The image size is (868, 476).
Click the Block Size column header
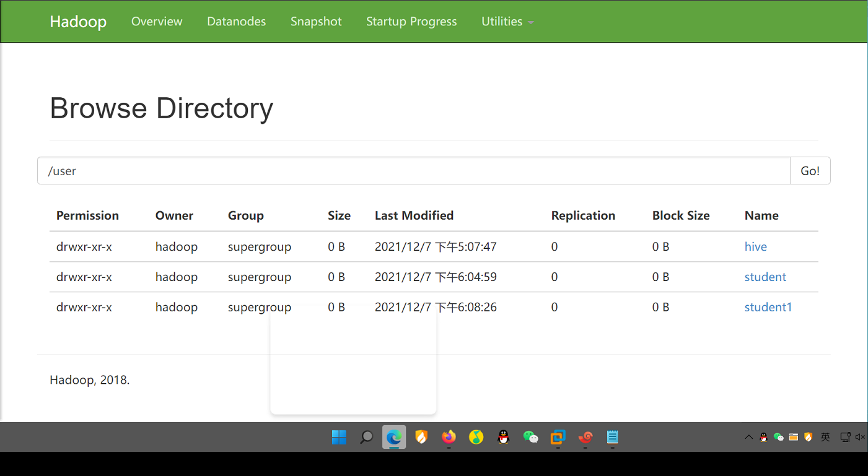(681, 215)
